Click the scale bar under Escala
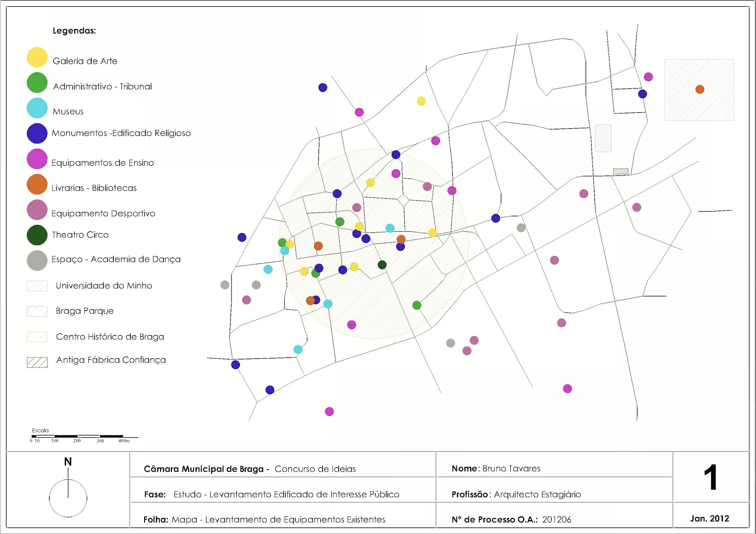 click(x=84, y=437)
